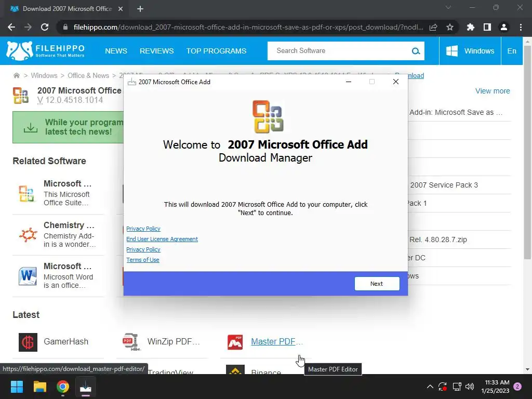This screenshot has height=399, width=532.
Task: Open the Chrome three-dot menu
Action: [521, 27]
